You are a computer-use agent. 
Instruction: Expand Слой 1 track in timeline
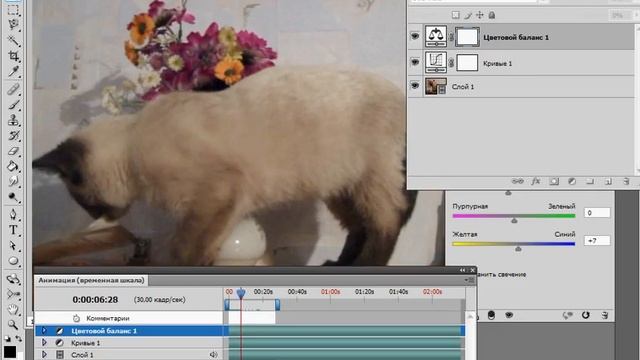tap(44, 354)
